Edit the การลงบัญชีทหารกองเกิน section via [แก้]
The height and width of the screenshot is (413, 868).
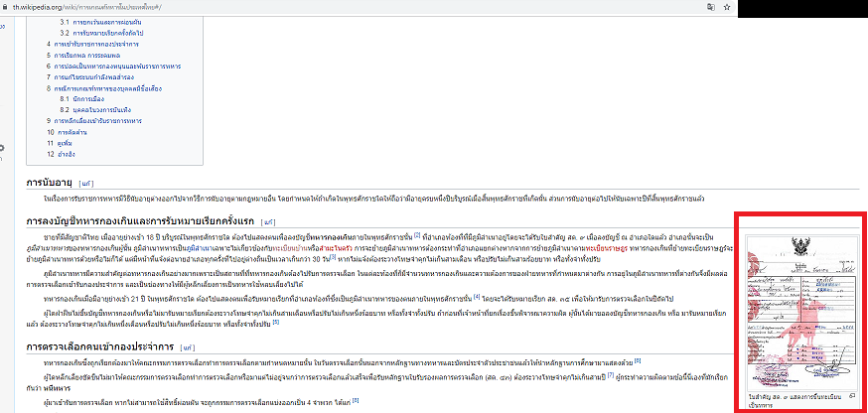coord(268,222)
